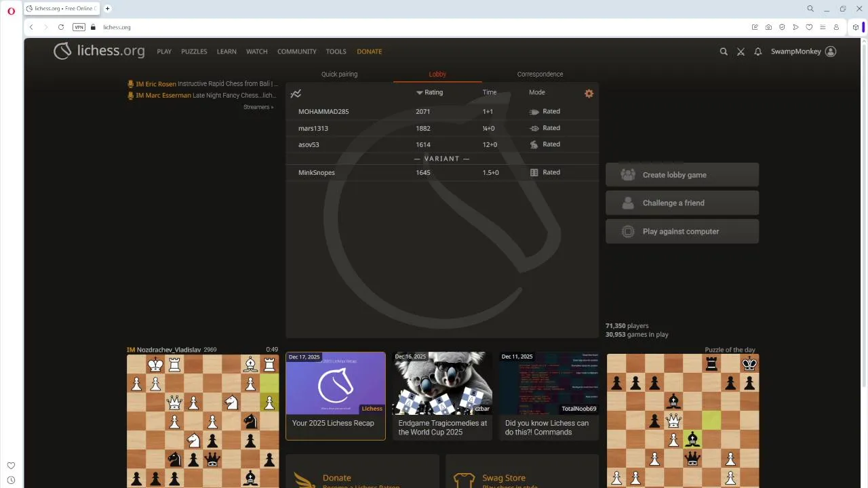Viewport: 868px width, 488px height.
Task: Click variant icon in MinkSnopes row
Action: tap(534, 173)
